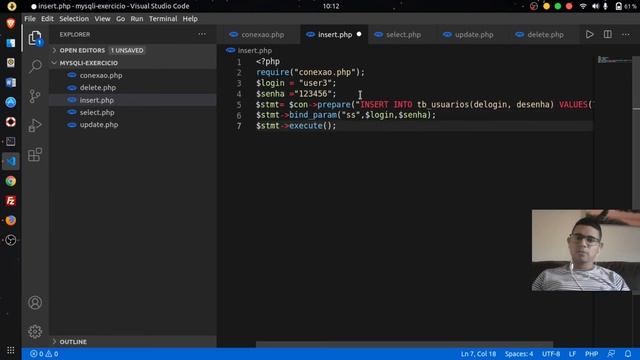Click the horizontal editor scrollbar

[x=404, y=345]
